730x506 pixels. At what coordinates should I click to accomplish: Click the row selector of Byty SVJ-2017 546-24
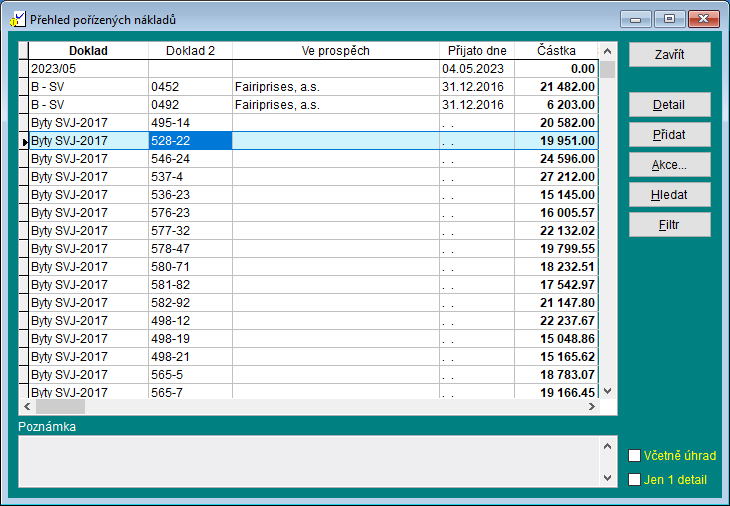24,159
